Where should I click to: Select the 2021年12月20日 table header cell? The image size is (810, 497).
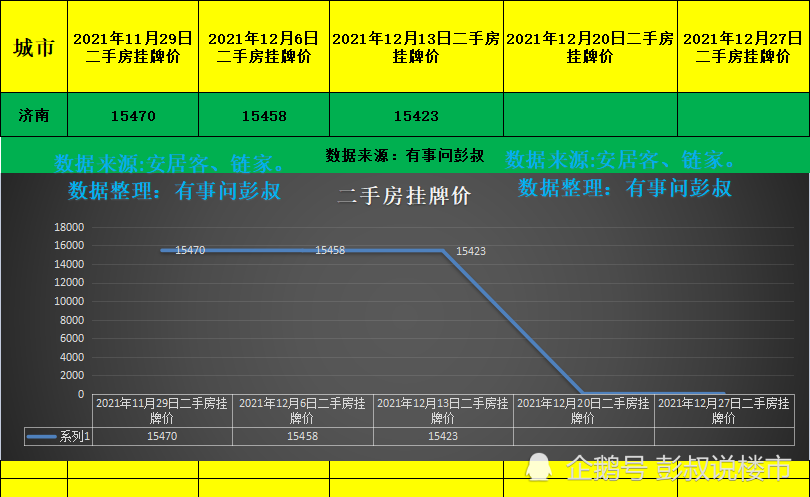(590, 47)
